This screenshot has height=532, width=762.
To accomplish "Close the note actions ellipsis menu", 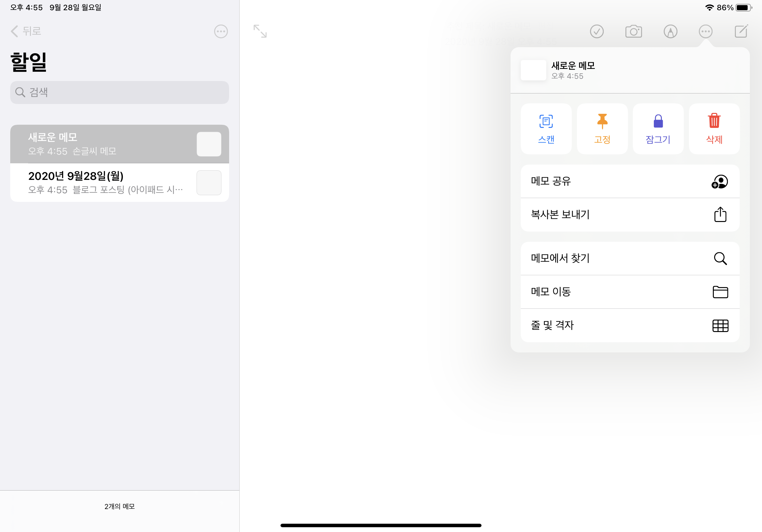I will [x=705, y=32].
